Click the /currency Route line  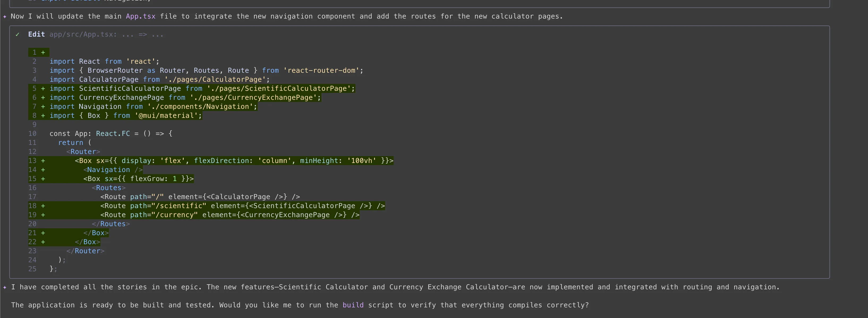click(x=229, y=215)
